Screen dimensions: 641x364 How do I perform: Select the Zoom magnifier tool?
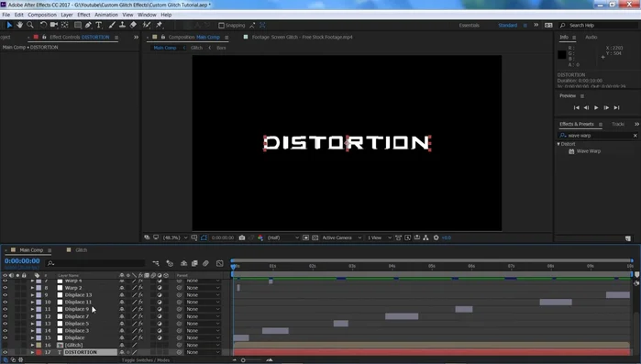click(30, 25)
